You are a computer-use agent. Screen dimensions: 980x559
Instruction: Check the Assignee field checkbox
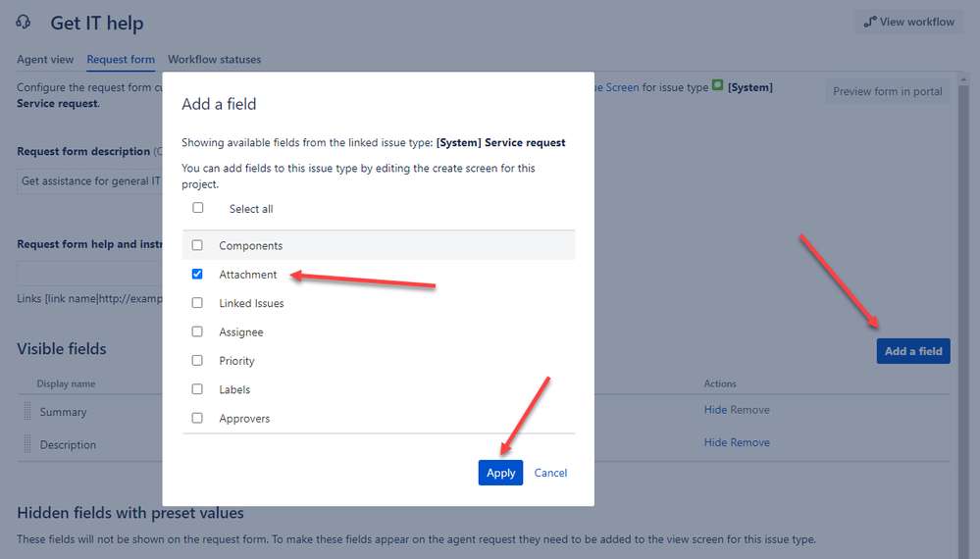pos(197,331)
